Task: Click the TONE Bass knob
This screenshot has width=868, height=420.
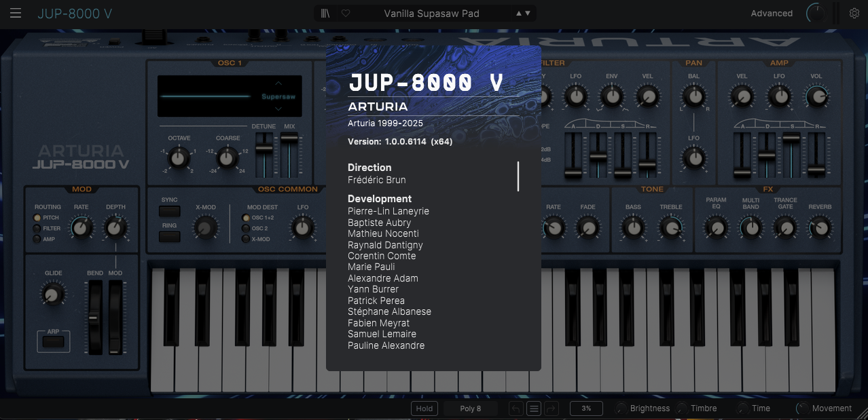Action: (x=633, y=228)
